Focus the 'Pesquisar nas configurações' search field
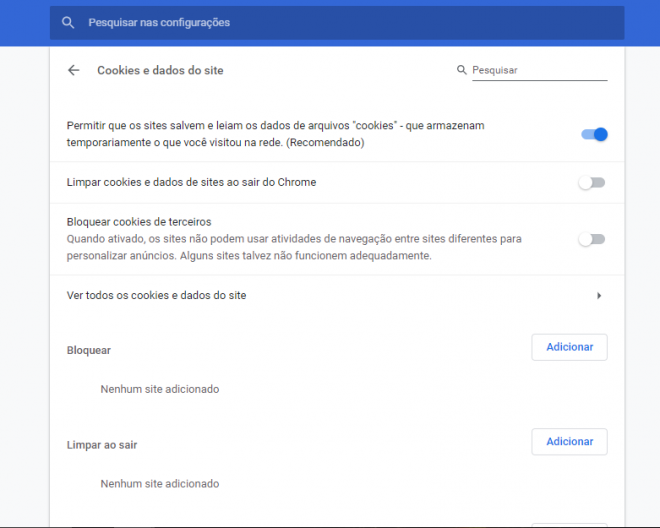The width and height of the screenshot is (660, 528). (337, 23)
